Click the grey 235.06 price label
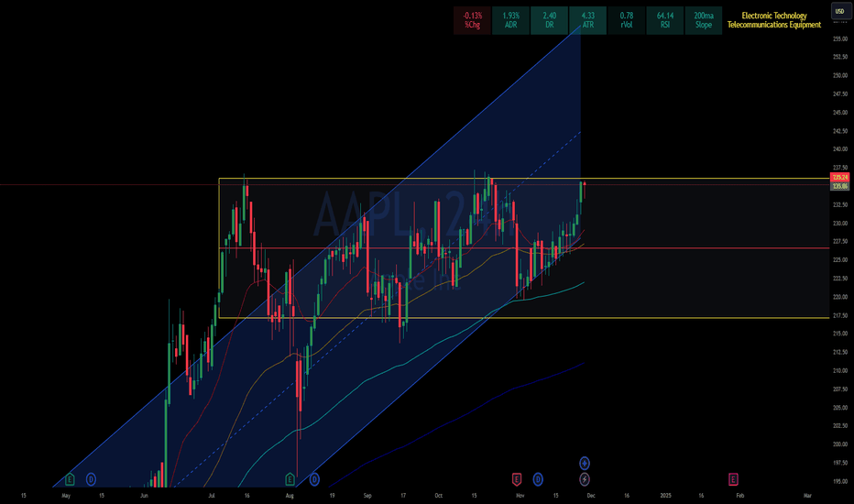 point(840,186)
